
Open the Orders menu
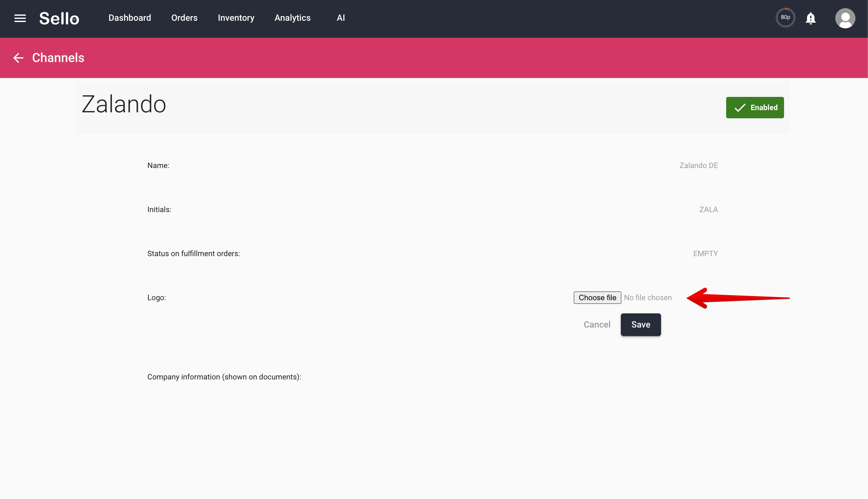pyautogui.click(x=184, y=18)
